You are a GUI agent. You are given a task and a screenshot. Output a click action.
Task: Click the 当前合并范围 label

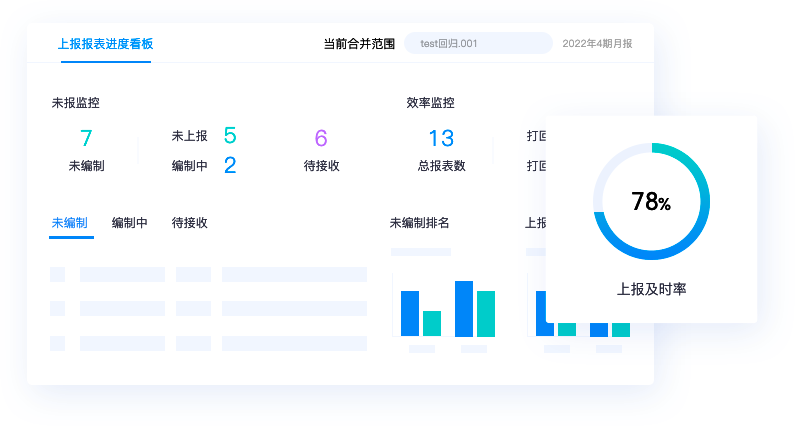click(x=359, y=44)
